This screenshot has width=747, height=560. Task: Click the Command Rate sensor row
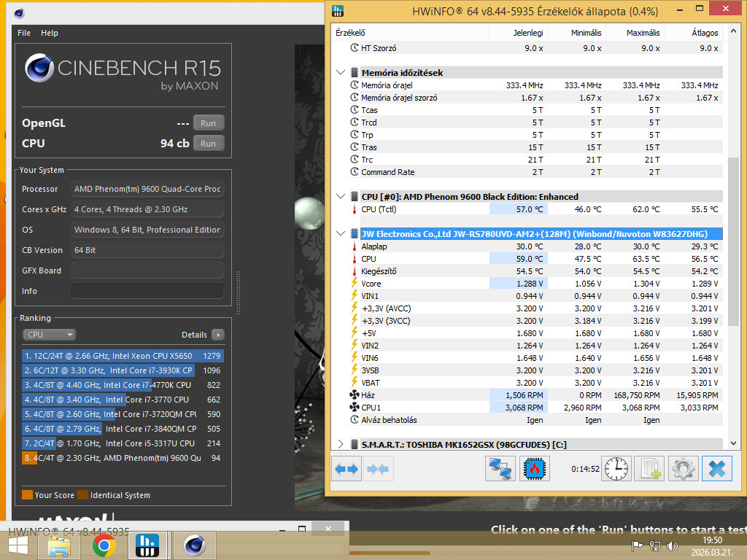[535, 172]
